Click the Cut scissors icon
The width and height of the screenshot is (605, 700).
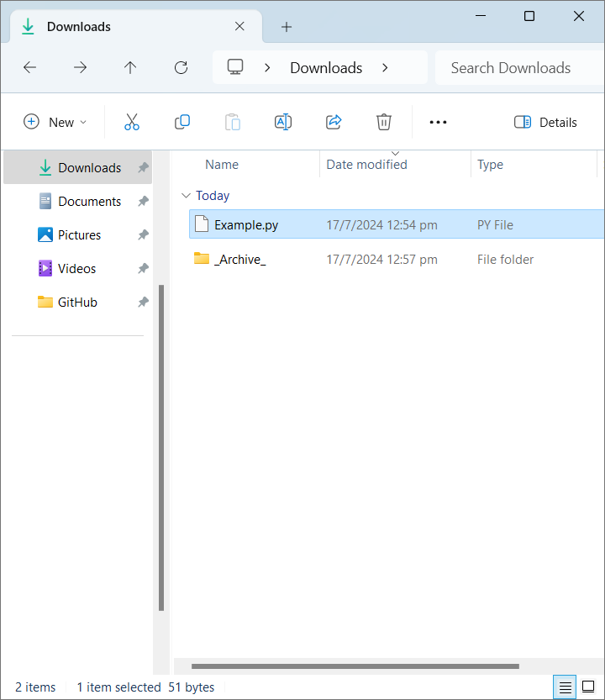[132, 122]
